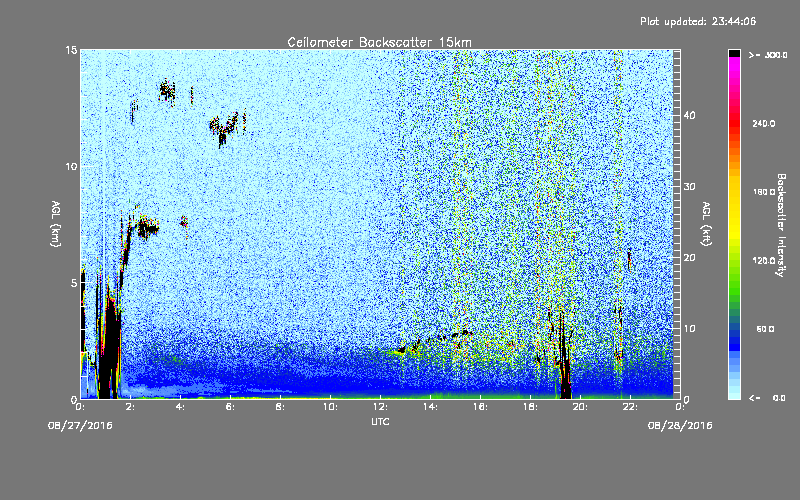
Task: Click the "120.0" colorbar value
Action: click(764, 260)
